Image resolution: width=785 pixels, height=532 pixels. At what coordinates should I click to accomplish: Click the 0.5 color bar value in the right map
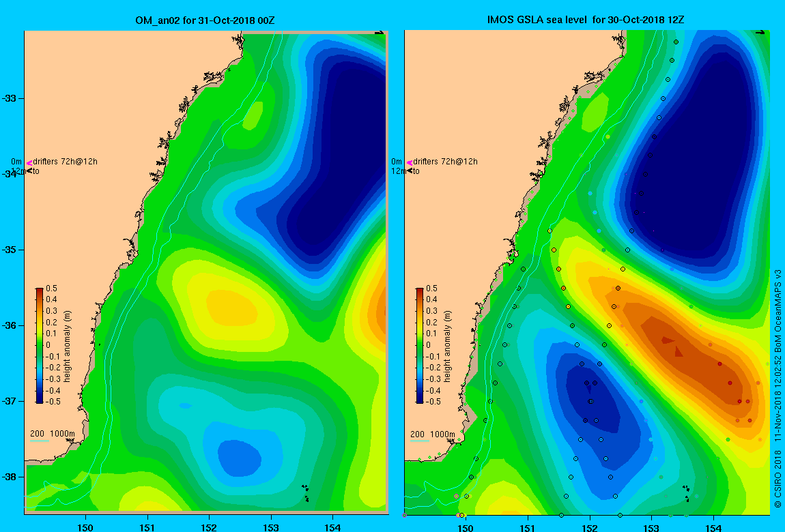click(432, 289)
